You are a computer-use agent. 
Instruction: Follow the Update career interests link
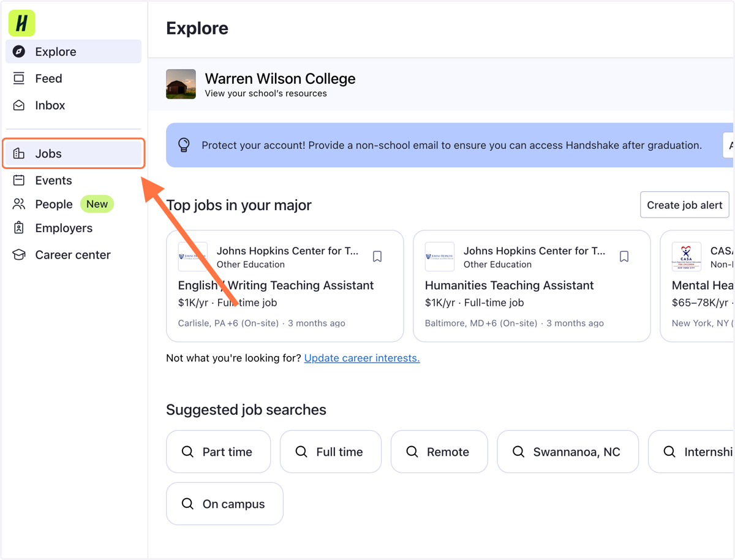[362, 358]
